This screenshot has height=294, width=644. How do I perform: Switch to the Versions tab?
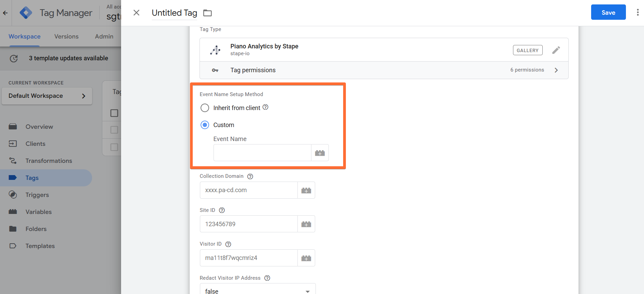coord(66,36)
